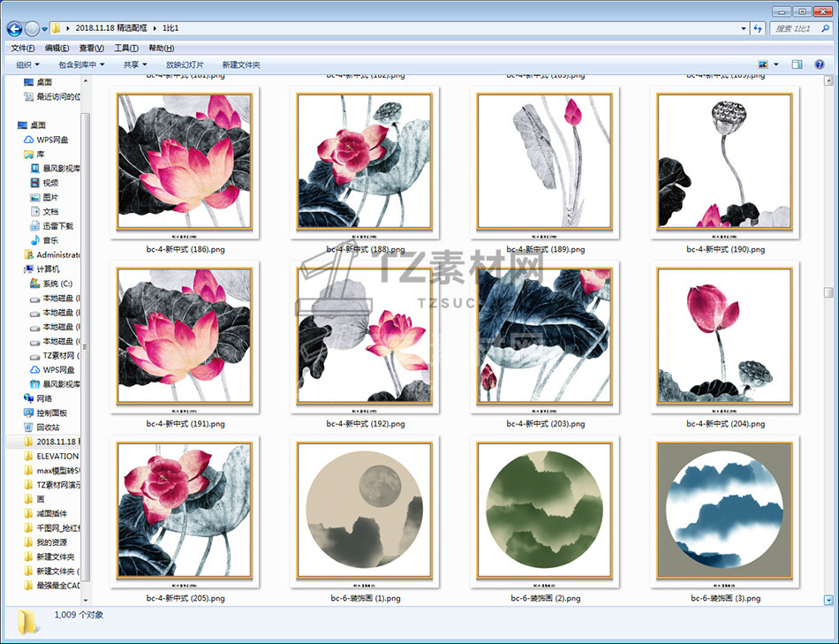
Task: Click the Back navigation arrow button
Action: [15, 28]
